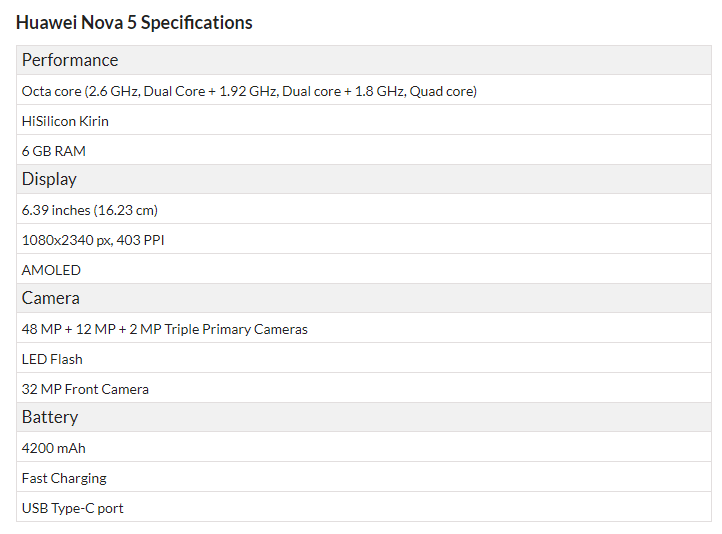The width and height of the screenshot is (722, 534).
Task: Select the HiSilicon Kirin row
Action: coord(364,121)
